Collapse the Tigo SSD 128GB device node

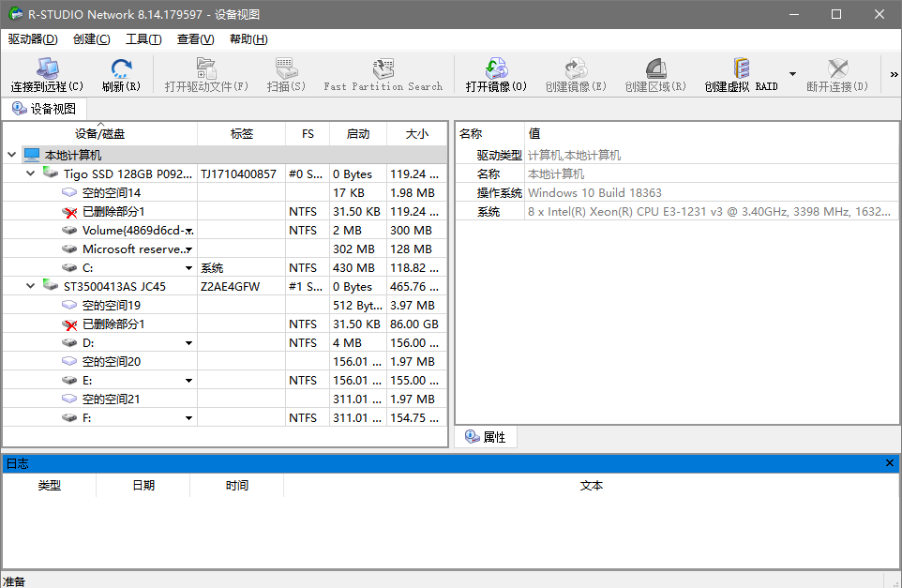(x=29, y=173)
